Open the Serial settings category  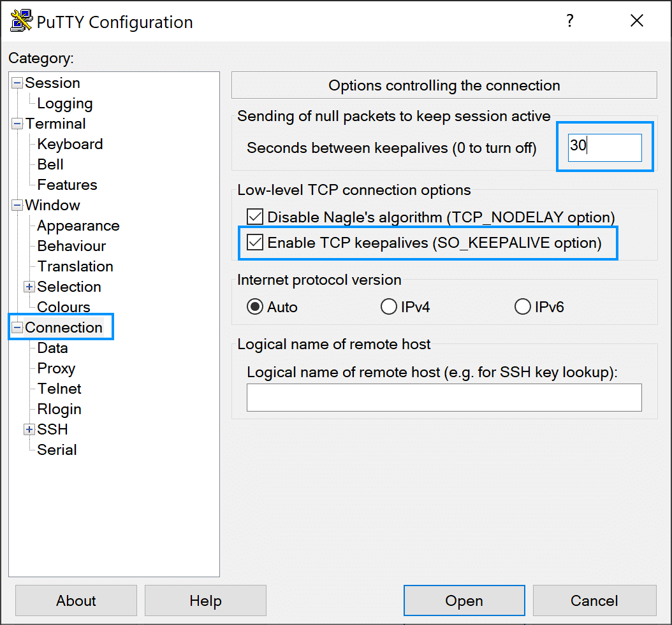tap(57, 450)
